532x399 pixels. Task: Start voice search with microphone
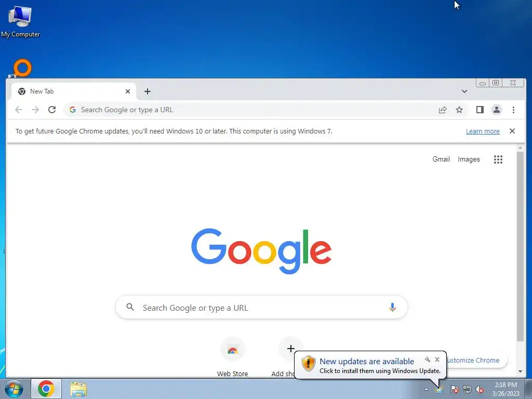pos(392,308)
